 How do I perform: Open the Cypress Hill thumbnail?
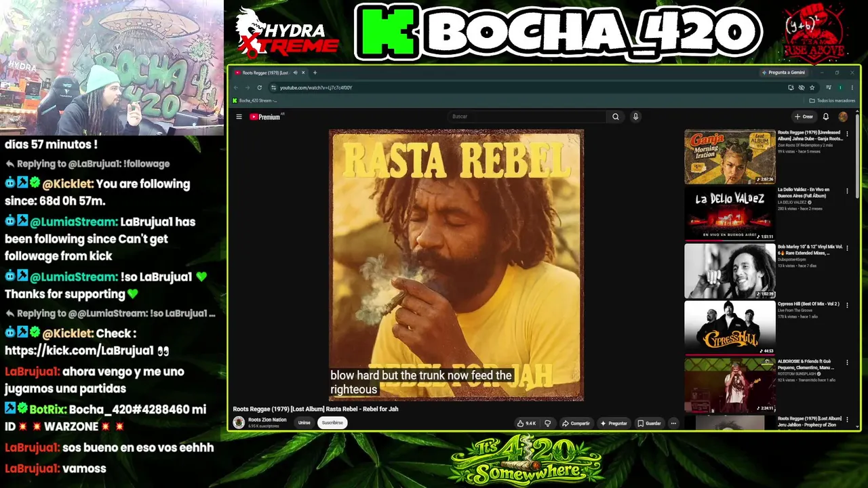[x=730, y=328]
